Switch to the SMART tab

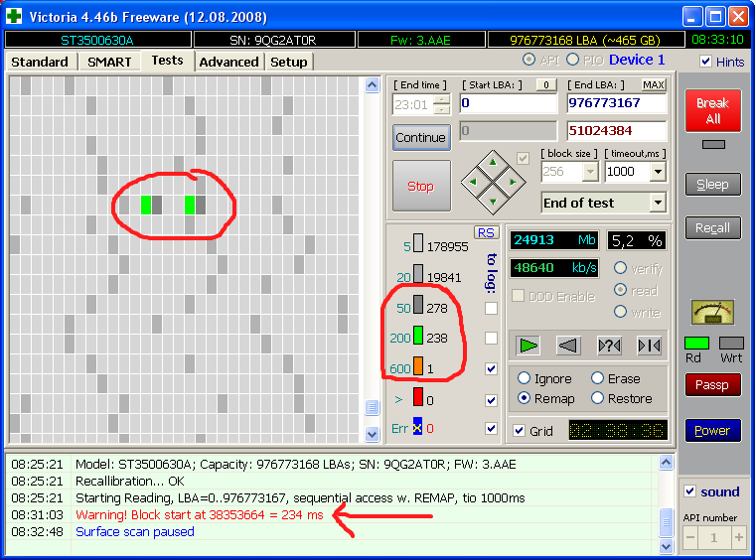tap(109, 63)
